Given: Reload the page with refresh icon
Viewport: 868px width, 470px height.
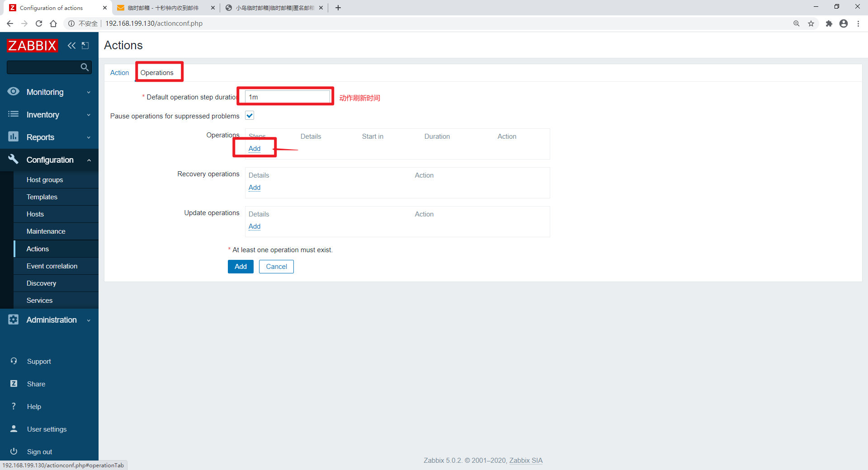Looking at the screenshot, I should pyautogui.click(x=39, y=23).
